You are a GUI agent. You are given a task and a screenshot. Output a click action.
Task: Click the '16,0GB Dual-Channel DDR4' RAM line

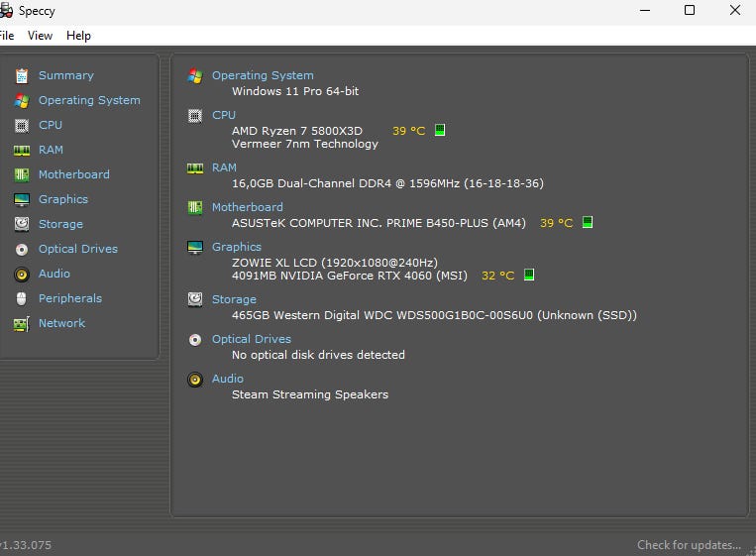point(387,183)
